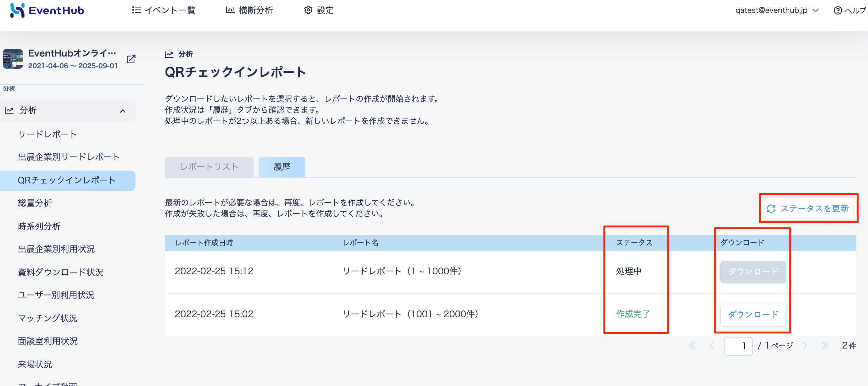868x386 pixels.
Task: Open 総量分析 in the sidebar
Action: 35,203
